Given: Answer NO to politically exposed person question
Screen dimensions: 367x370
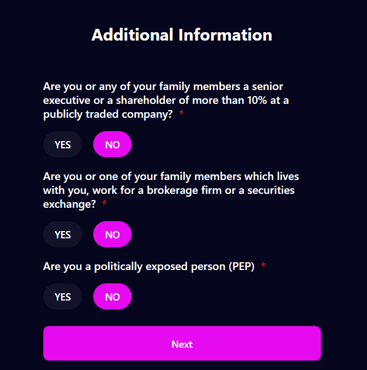Looking at the screenshot, I should point(112,297).
